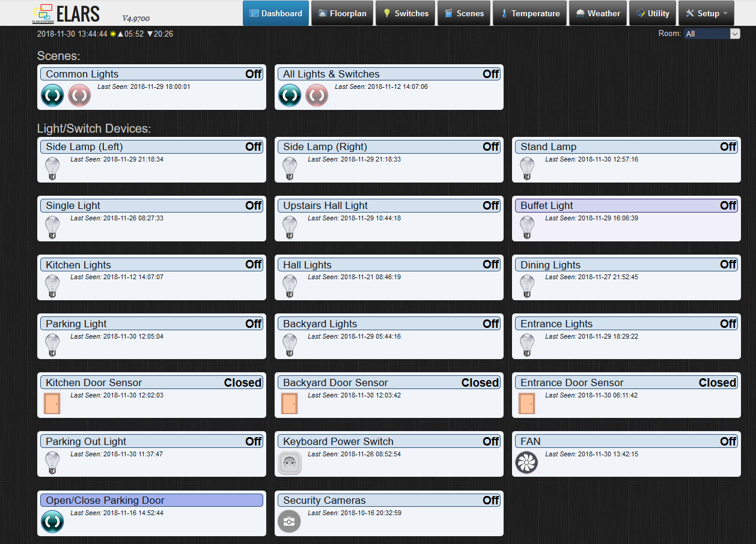Click the Side Lamp (Left) bulb icon

click(x=53, y=169)
